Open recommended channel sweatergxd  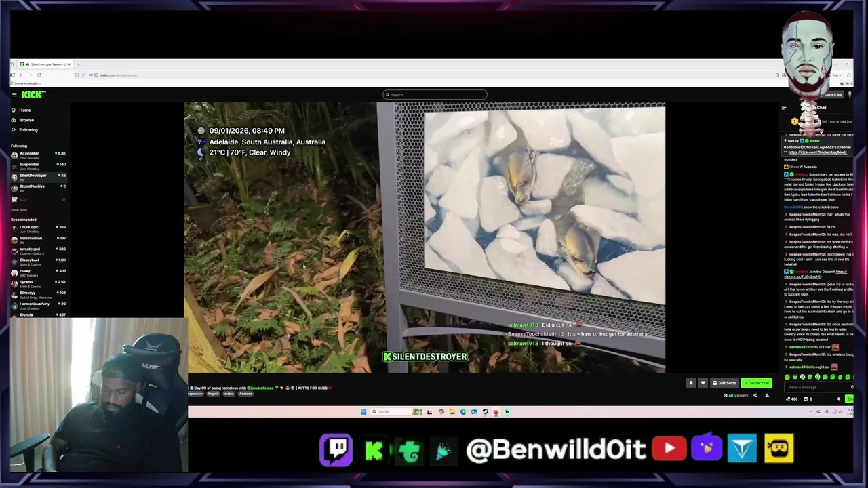click(38, 251)
